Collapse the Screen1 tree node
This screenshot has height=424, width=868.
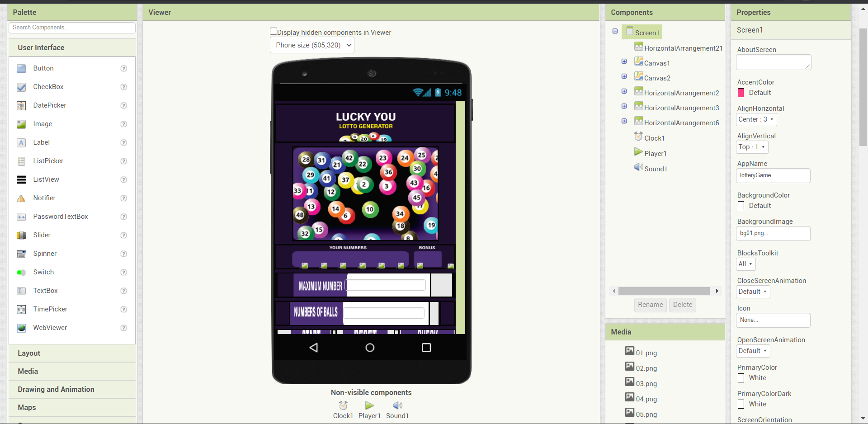615,31
